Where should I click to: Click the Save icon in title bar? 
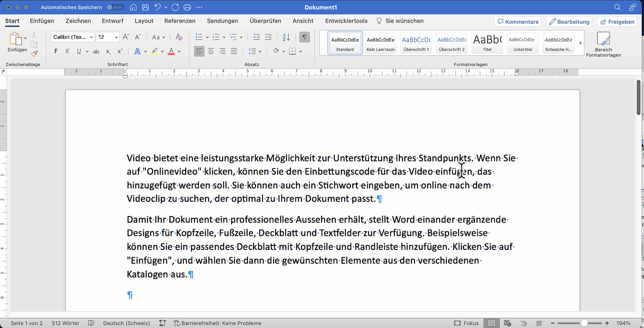point(145,7)
